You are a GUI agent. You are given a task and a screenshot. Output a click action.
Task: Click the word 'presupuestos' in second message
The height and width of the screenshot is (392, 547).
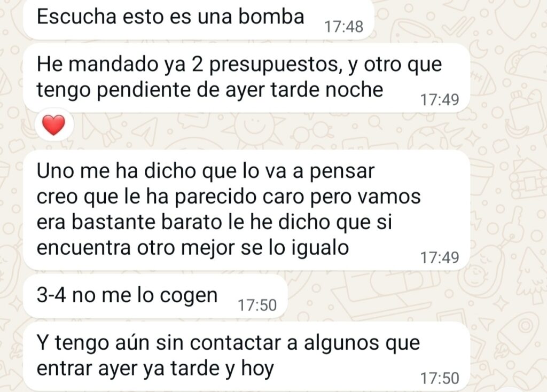[275, 65]
